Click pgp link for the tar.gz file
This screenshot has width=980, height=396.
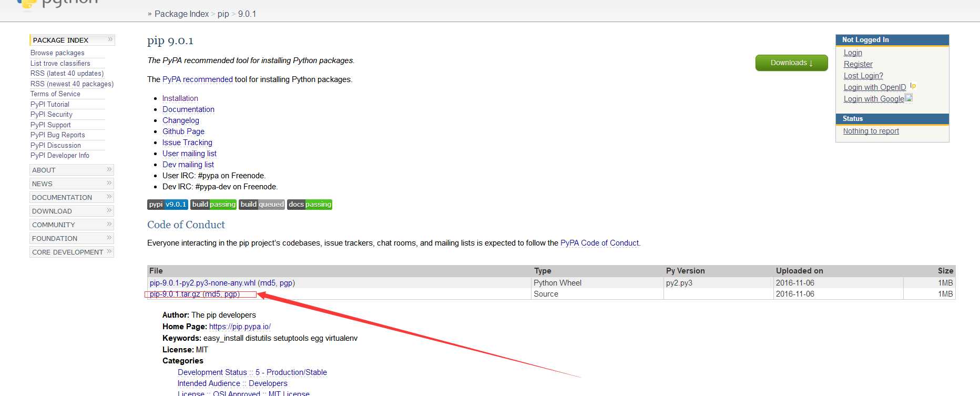pyautogui.click(x=231, y=294)
